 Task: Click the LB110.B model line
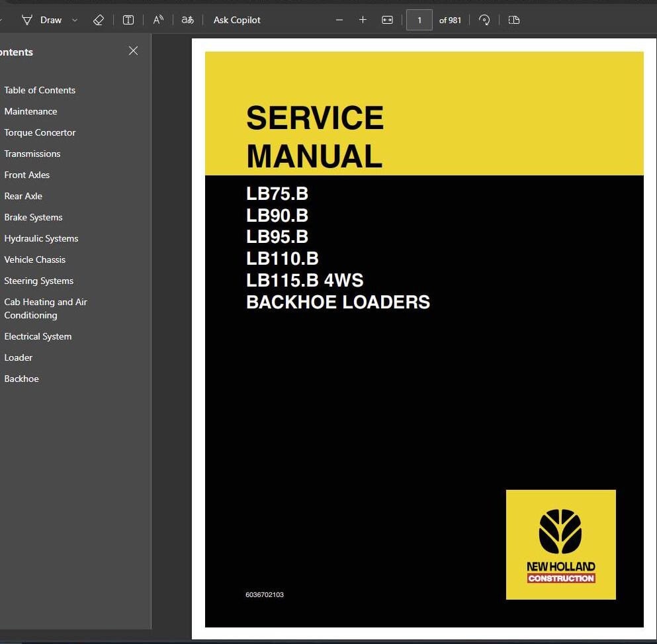pos(282,259)
